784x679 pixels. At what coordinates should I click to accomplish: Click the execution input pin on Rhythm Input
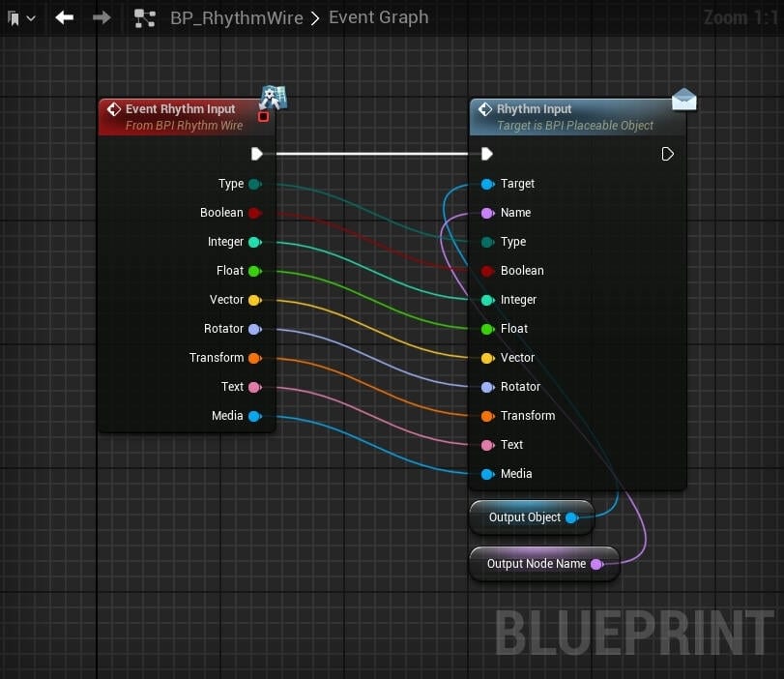tap(485, 153)
